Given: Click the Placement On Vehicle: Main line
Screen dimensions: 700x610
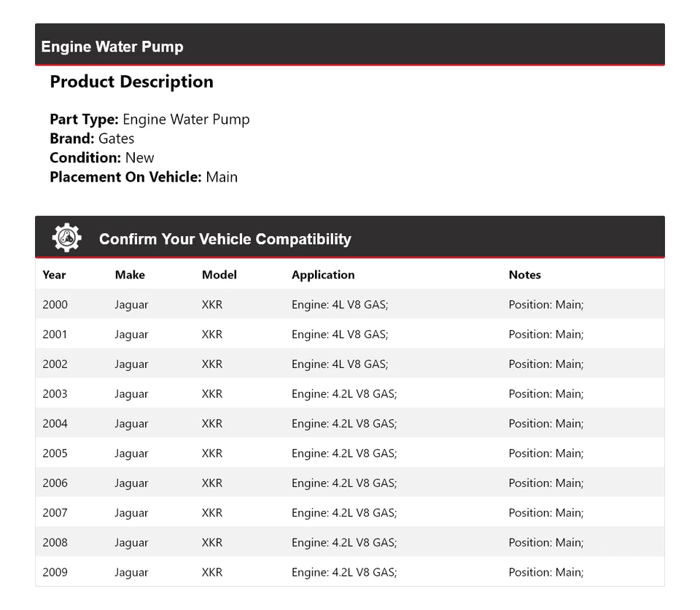Looking at the screenshot, I should (144, 176).
